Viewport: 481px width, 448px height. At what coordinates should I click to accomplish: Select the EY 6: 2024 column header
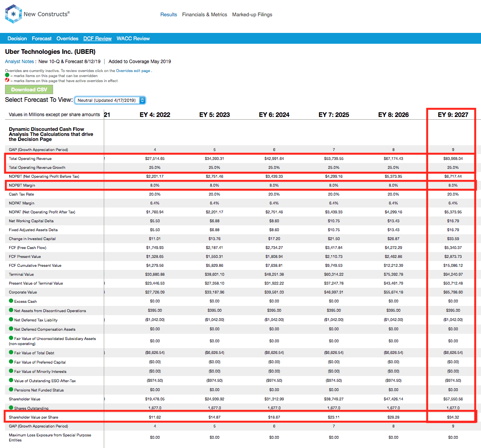[x=274, y=115]
